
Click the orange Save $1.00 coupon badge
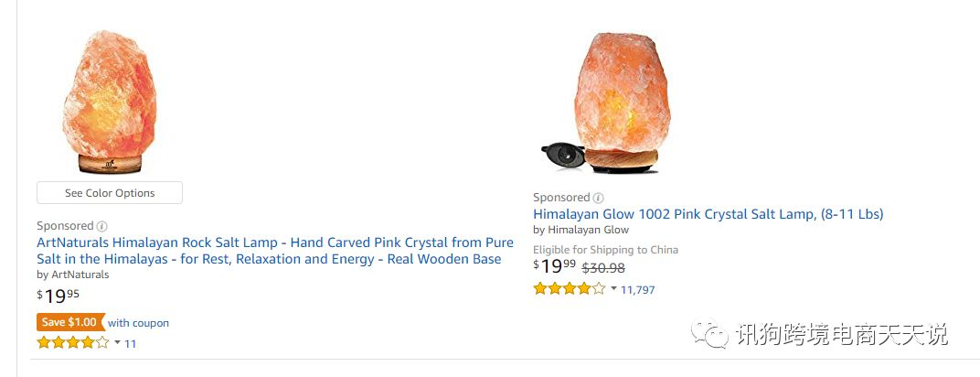pyautogui.click(x=68, y=322)
